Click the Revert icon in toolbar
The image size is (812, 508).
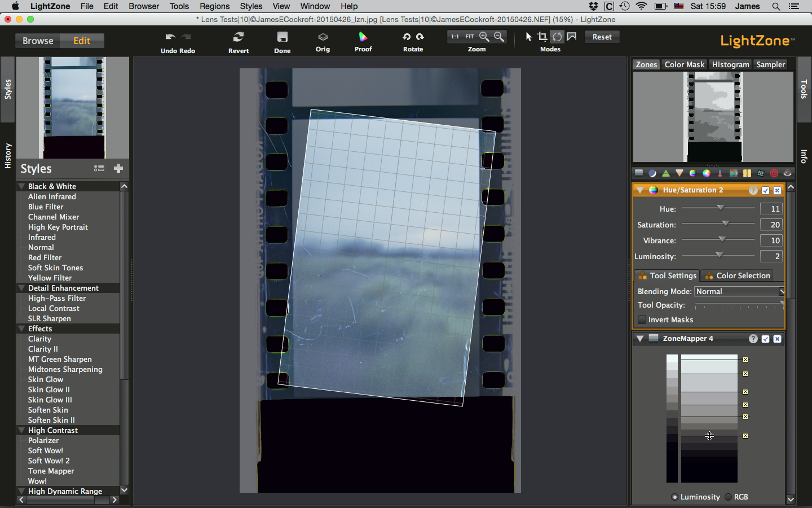[x=239, y=37]
